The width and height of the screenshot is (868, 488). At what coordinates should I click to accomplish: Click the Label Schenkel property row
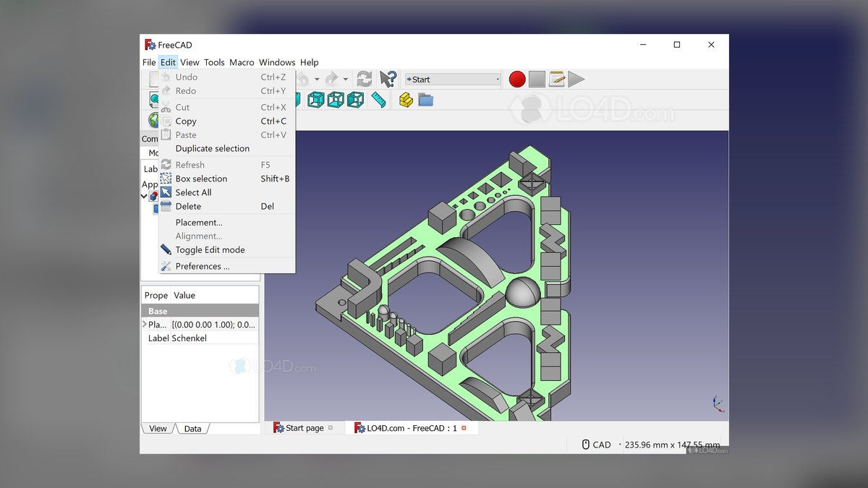[x=200, y=338]
